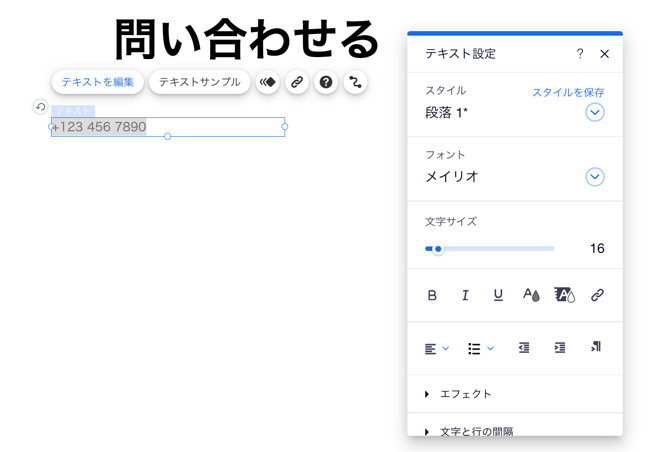Toggle underline formatting
The width and height of the screenshot is (660, 452).
pos(498,295)
